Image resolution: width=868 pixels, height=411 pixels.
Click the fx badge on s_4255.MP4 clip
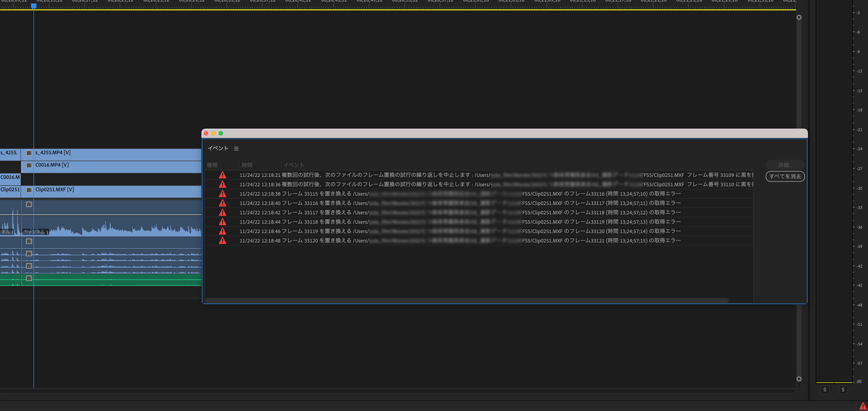(29, 153)
